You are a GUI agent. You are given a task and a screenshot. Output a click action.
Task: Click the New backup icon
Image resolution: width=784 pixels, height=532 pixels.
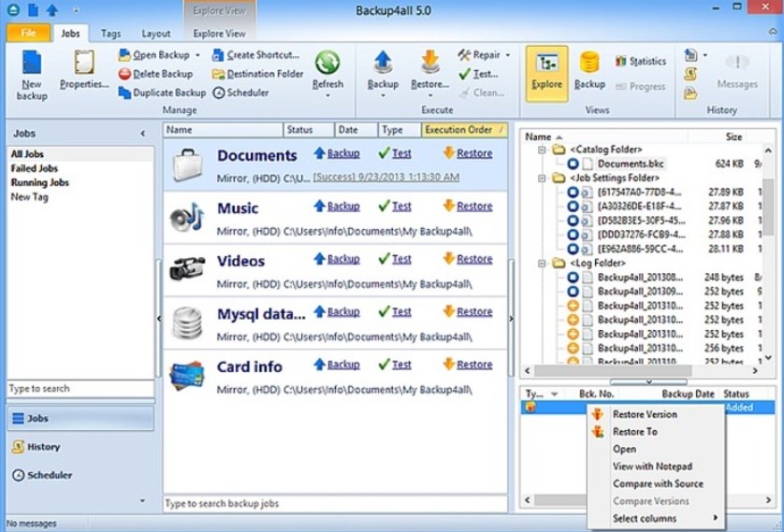pos(32,75)
